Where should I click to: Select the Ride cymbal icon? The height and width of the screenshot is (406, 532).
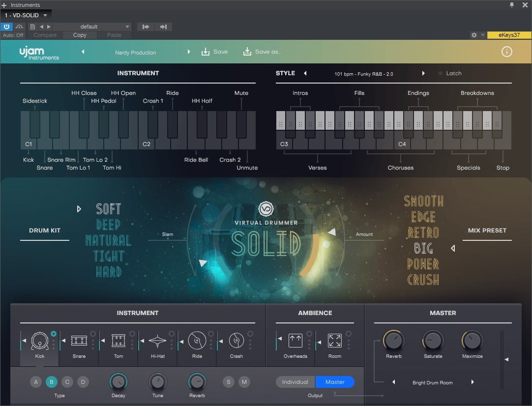tap(197, 341)
